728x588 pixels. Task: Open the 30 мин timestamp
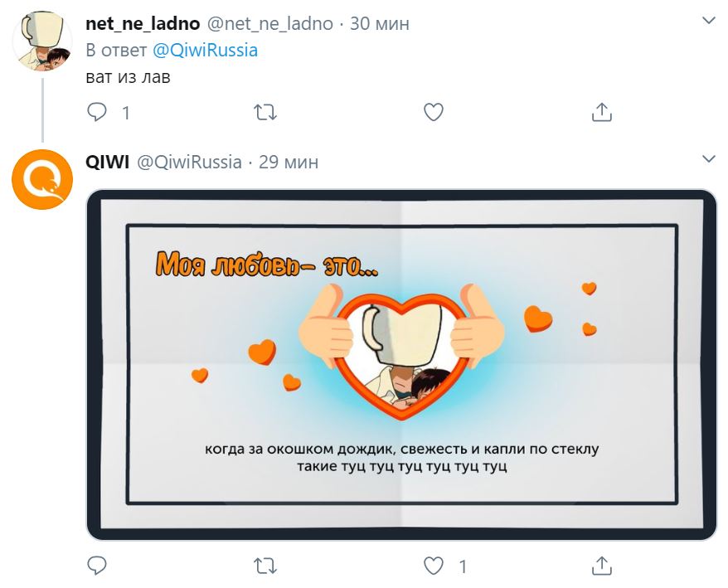(x=380, y=23)
